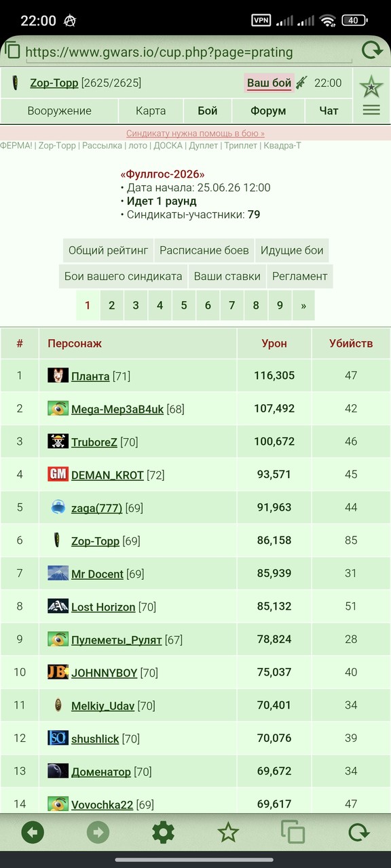Open TruboreZ pirate flag avatar
The image size is (391, 868).
click(58, 441)
